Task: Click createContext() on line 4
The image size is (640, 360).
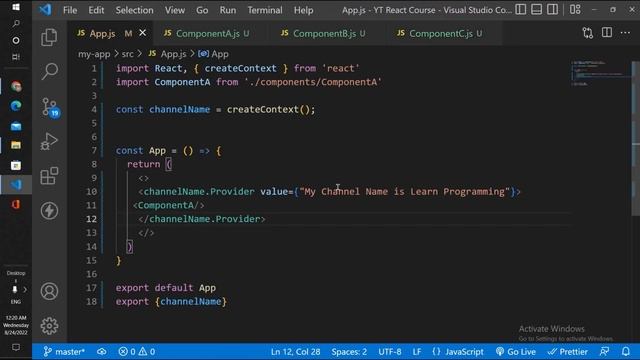Action: 269,109
